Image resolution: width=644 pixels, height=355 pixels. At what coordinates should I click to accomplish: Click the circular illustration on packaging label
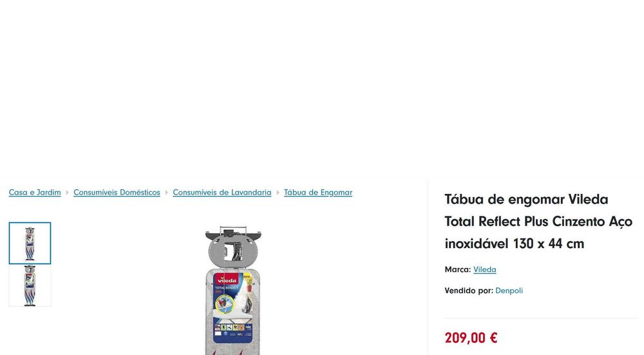[224, 305]
